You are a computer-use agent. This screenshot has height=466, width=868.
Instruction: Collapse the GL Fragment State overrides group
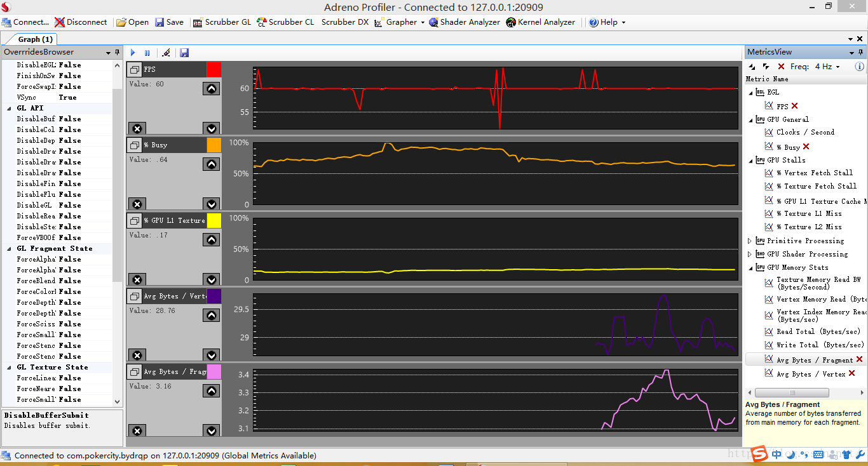pos(9,248)
